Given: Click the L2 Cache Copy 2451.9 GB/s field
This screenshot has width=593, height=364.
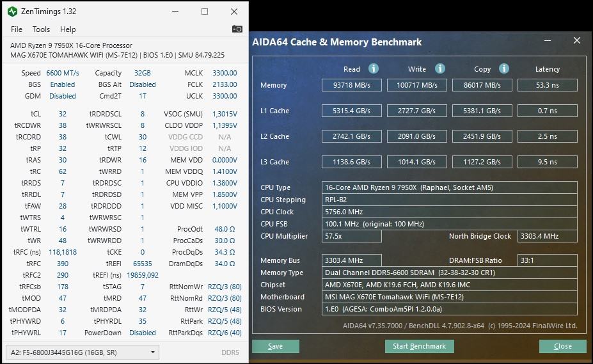Looking at the screenshot, I should [x=482, y=136].
